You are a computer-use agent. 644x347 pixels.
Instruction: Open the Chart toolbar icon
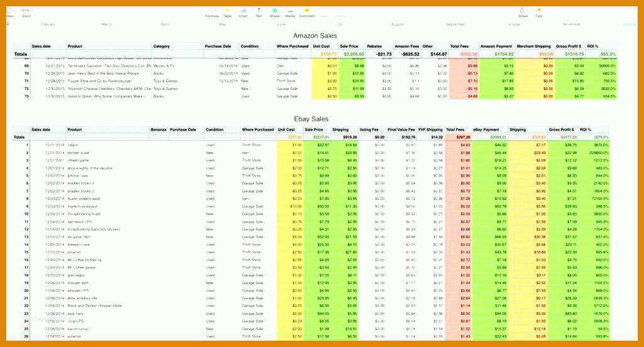pyautogui.click(x=243, y=13)
